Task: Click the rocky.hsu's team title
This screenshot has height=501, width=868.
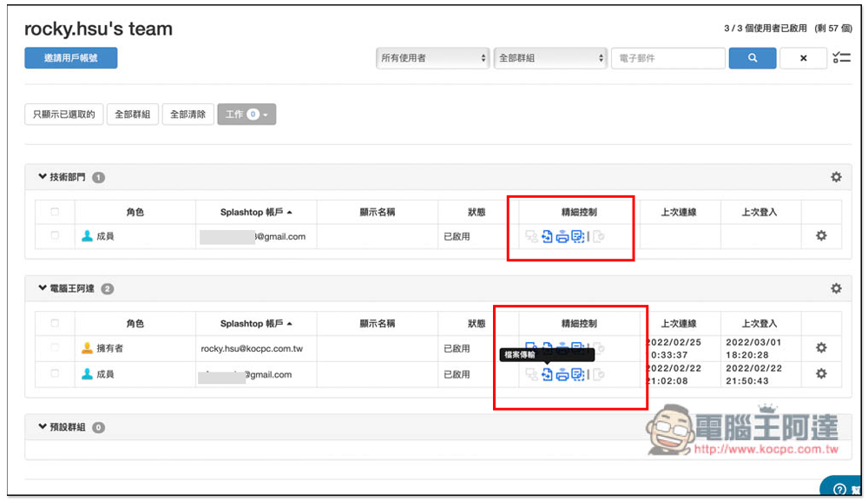Action: pos(99,29)
